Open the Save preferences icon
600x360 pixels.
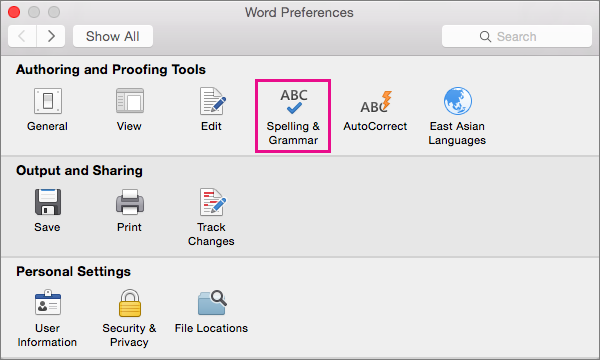coord(48,202)
